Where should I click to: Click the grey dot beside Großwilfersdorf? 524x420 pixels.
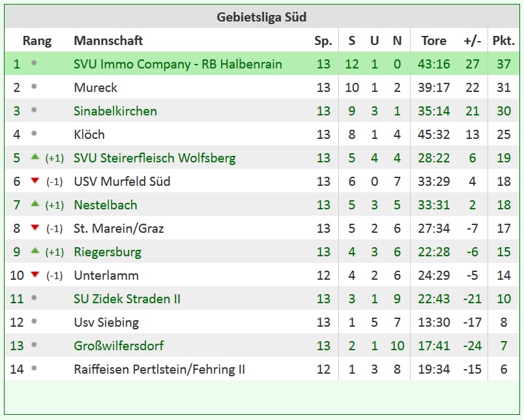tap(34, 345)
